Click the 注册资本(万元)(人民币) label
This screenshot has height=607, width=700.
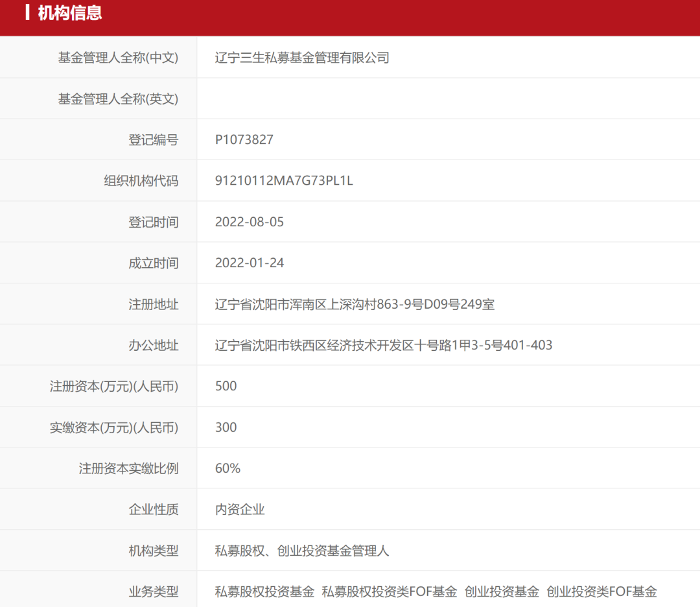point(114,387)
